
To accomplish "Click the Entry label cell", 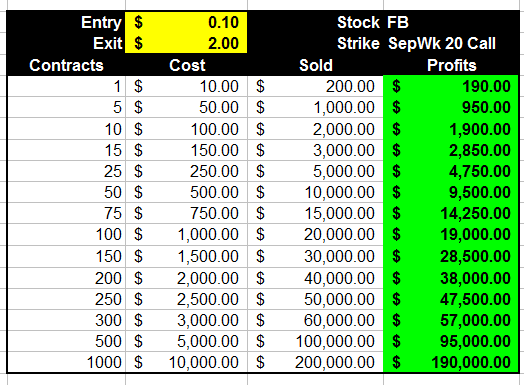I will (66, 22).
